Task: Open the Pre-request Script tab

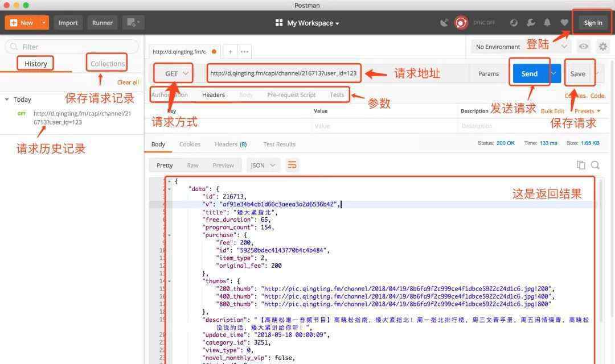Action: click(x=291, y=95)
